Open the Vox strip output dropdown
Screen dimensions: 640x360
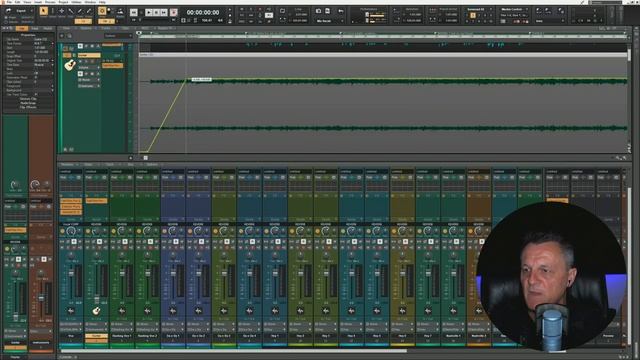point(71,329)
